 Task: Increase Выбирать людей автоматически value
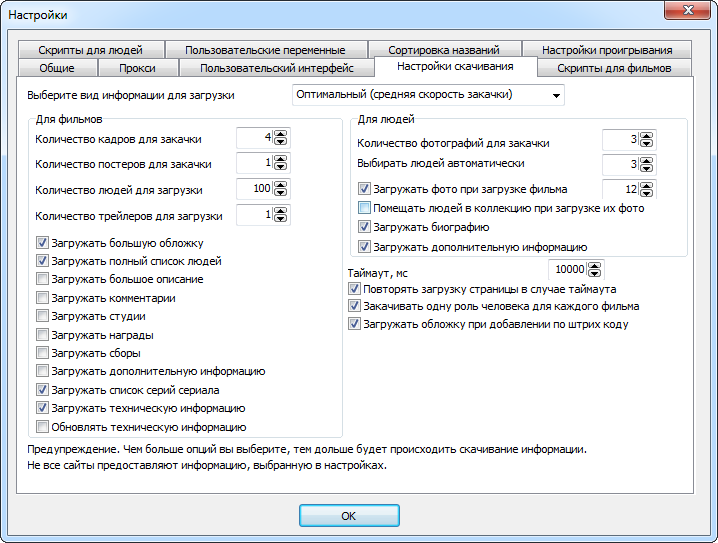(647, 161)
